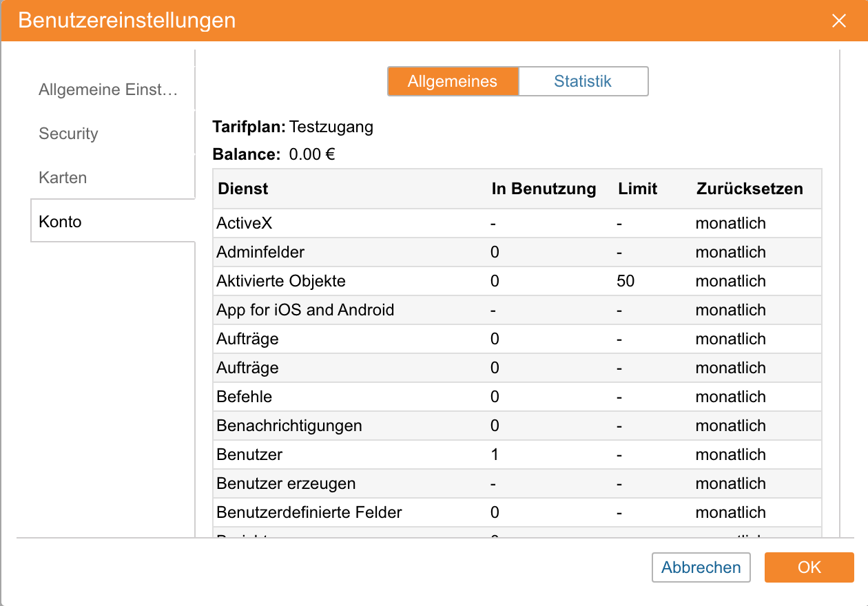Select the ActiveX service row
The height and width of the screenshot is (606, 868).
243,223
